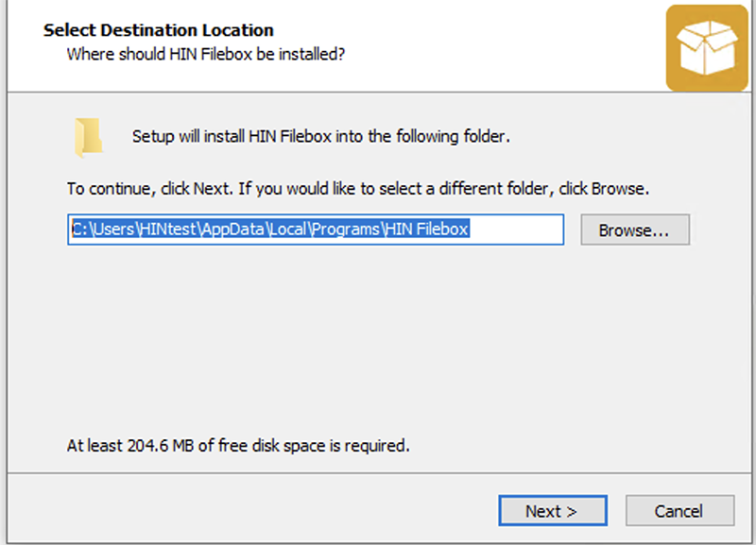Open the Browse... folder dialog
The height and width of the screenshot is (545, 756).
click(635, 230)
